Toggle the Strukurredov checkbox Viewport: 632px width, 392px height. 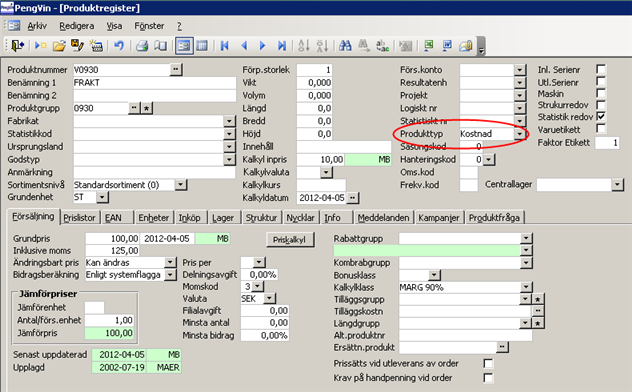coord(601,105)
